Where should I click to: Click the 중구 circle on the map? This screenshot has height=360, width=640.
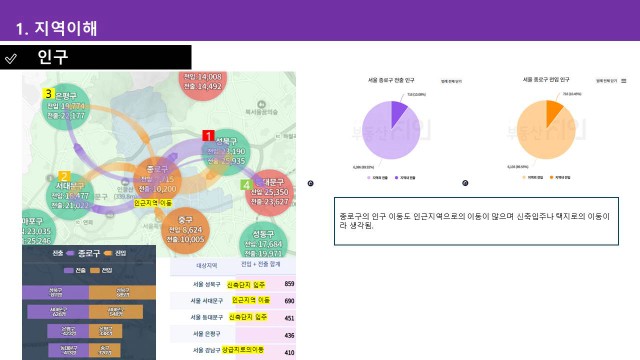185,230
